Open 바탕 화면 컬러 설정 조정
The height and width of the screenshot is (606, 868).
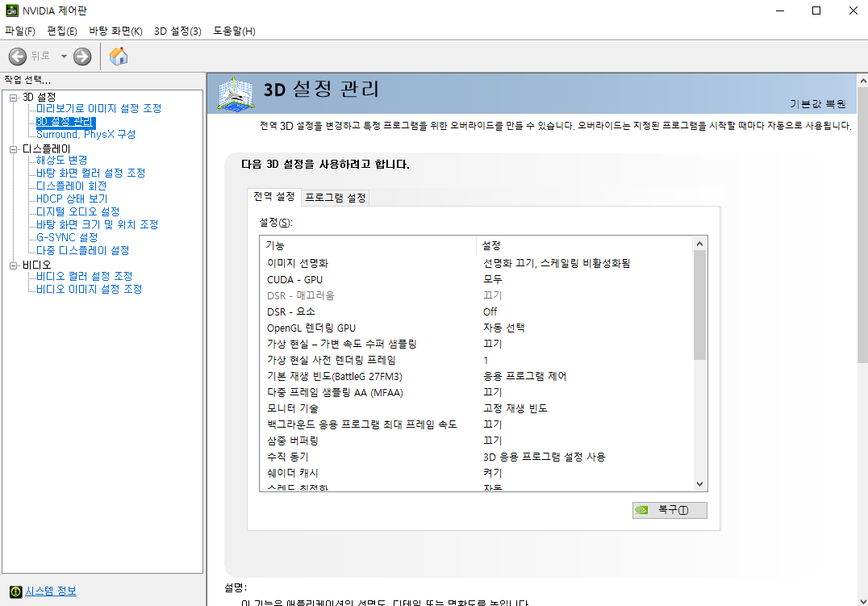coord(90,173)
